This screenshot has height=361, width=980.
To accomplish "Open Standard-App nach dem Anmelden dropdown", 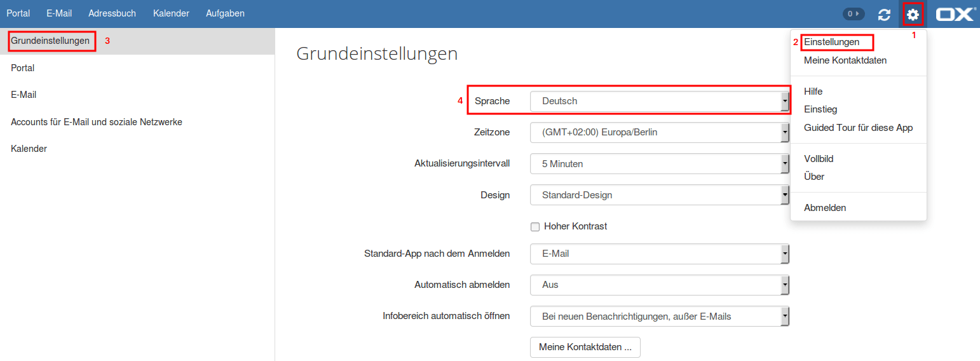I will pyautogui.click(x=660, y=254).
